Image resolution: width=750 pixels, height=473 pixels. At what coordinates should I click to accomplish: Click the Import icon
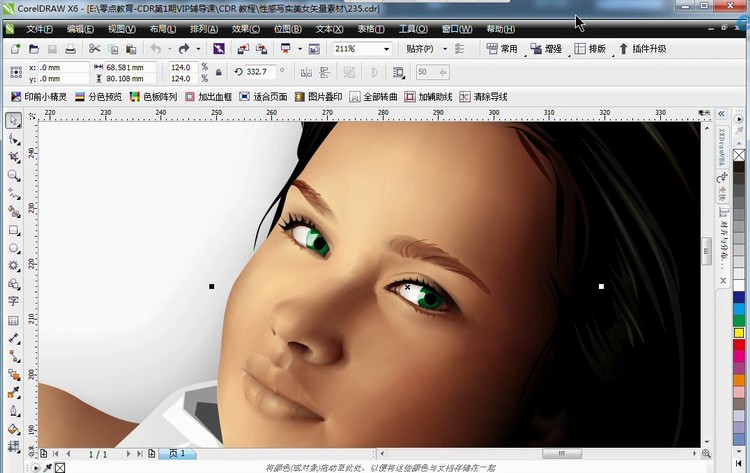[x=243, y=49]
